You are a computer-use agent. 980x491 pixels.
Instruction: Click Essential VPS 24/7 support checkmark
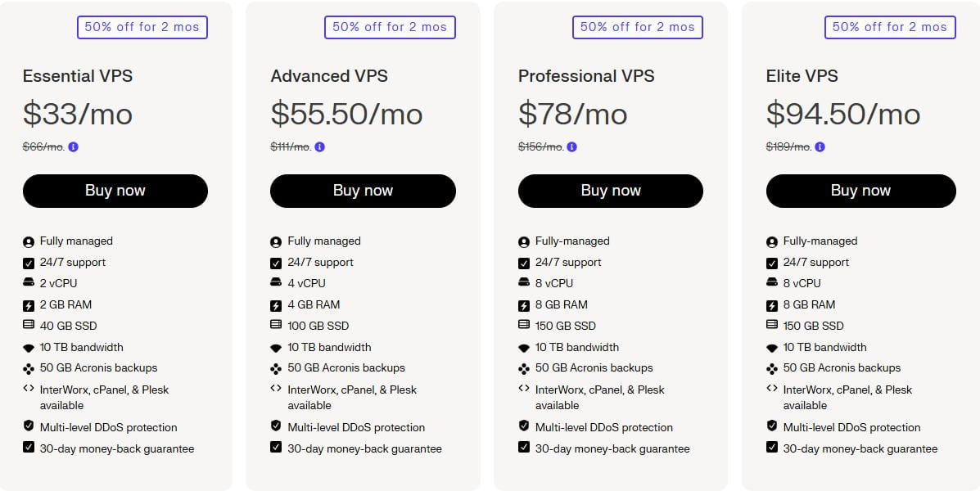(29, 263)
